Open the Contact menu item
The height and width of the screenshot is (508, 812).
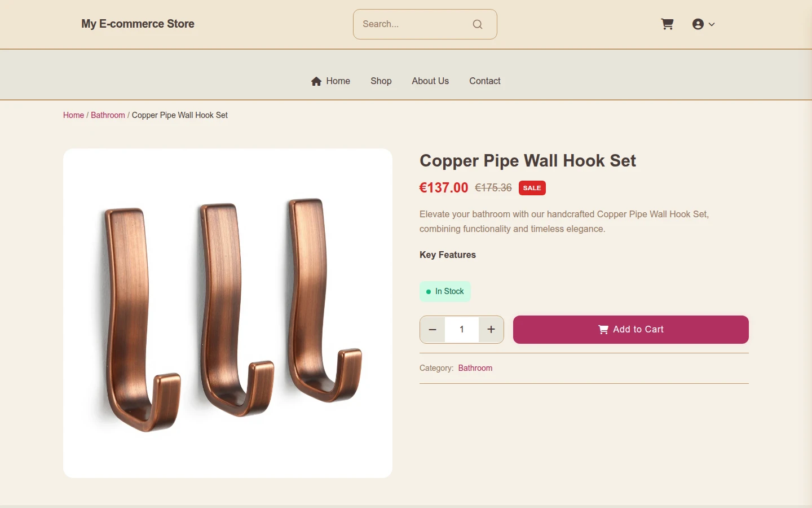(x=485, y=81)
